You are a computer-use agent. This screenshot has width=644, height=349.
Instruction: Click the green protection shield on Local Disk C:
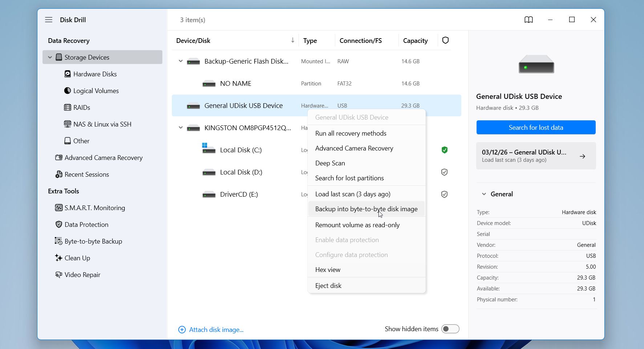[444, 149]
